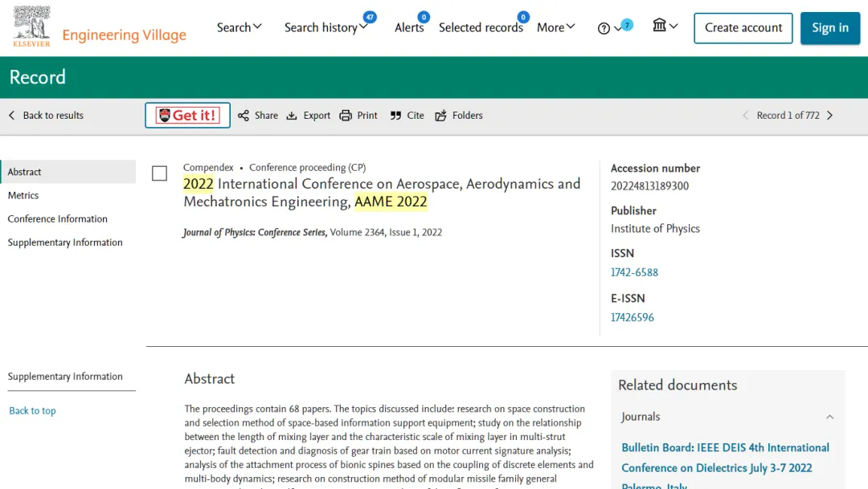The width and height of the screenshot is (868, 489).
Task: Click the Alerts count badge
Action: pos(424,17)
